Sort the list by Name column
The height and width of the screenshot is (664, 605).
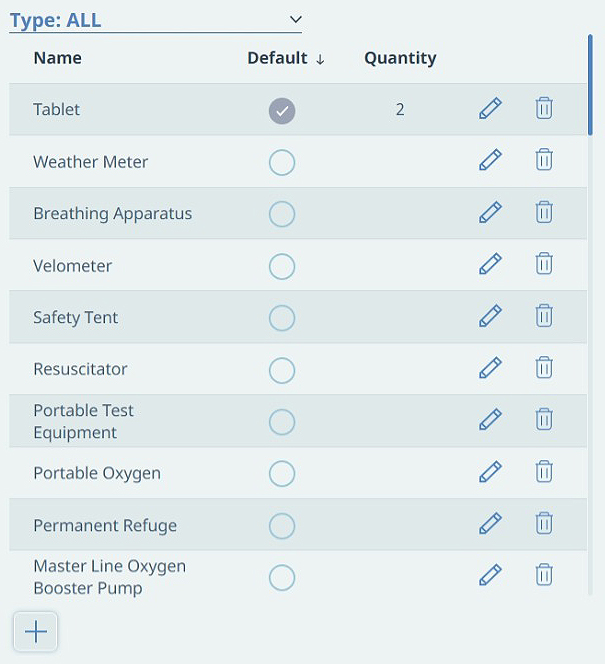pos(58,58)
